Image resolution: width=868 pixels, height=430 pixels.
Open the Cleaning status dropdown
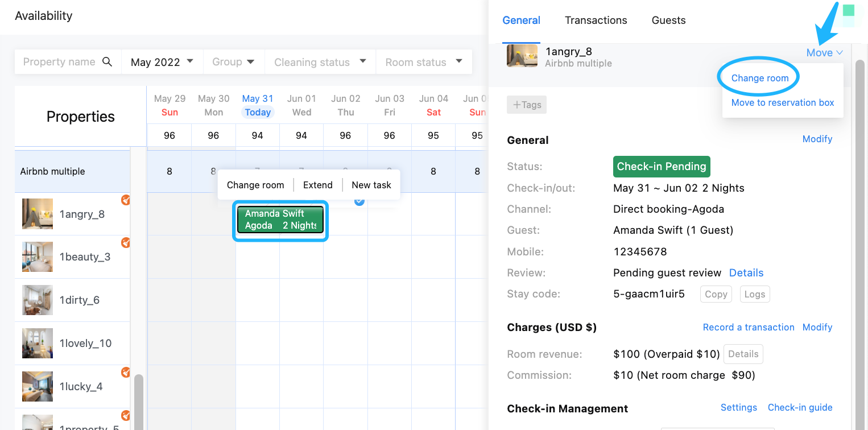(x=320, y=62)
